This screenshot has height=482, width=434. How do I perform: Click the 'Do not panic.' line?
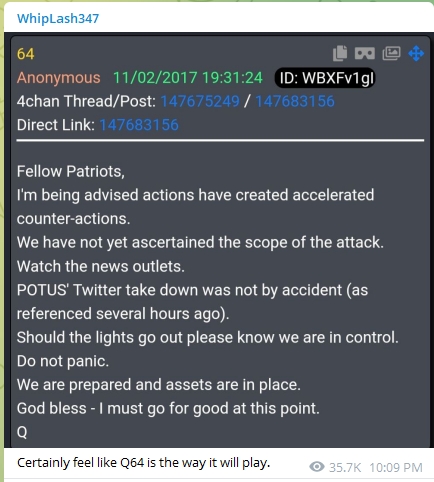[x=63, y=361]
